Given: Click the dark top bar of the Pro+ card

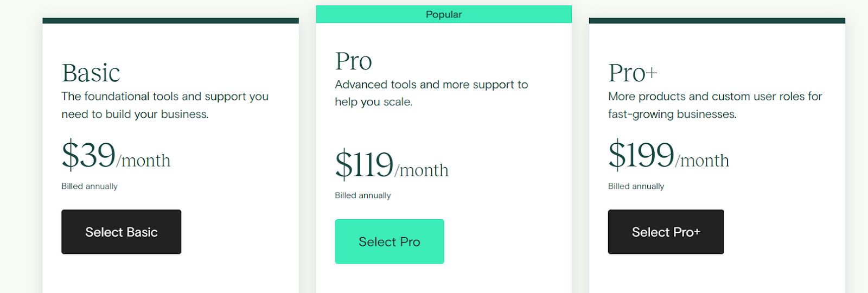Looking at the screenshot, I should tap(717, 21).
